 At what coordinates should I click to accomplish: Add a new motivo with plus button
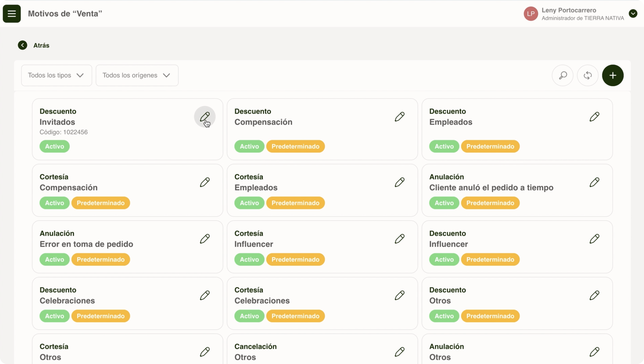pos(613,75)
